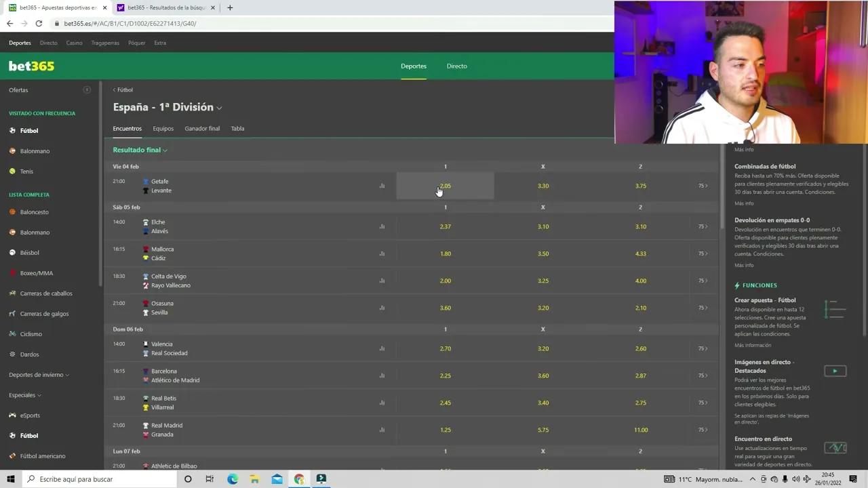Open Casino in the top menu
The image size is (868, 488).
coord(74,43)
